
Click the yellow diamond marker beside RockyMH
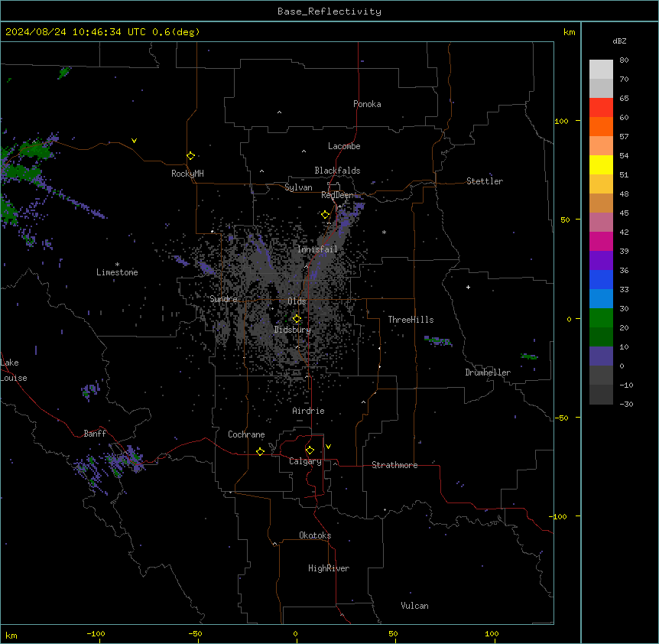click(x=190, y=156)
